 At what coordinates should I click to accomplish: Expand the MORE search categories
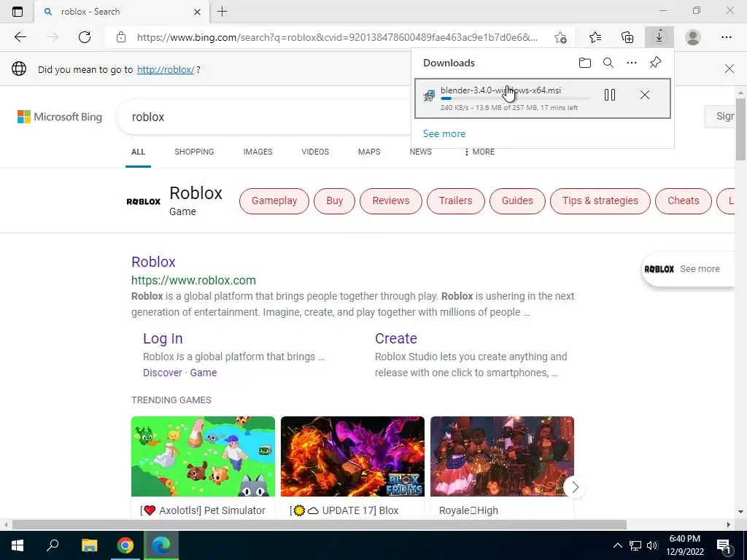[479, 152]
